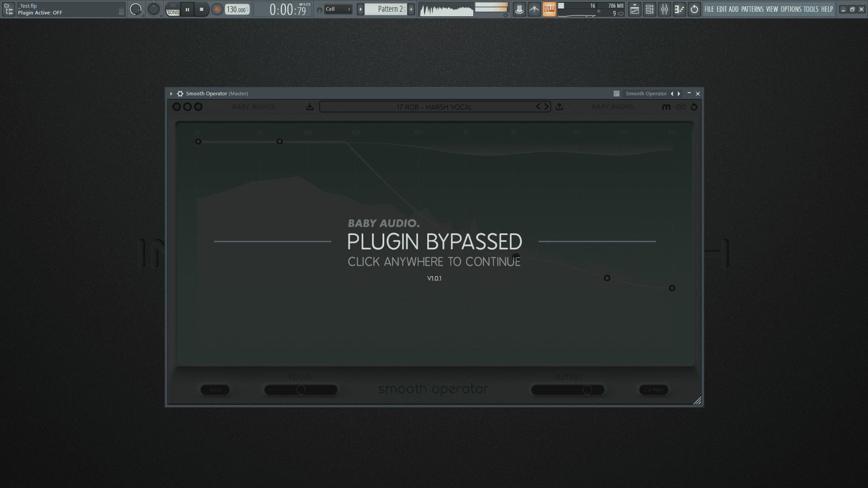
Task: Click the second circle button in Smooth Operator
Action: (187, 107)
